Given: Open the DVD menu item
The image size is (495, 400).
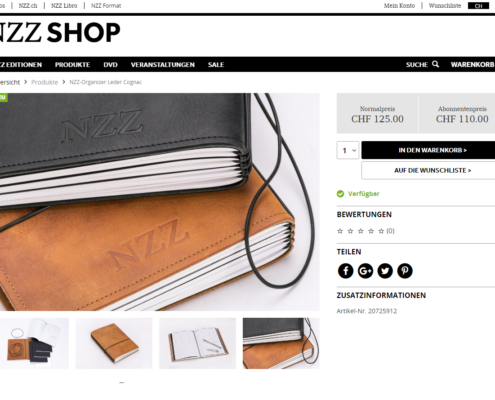Looking at the screenshot, I should [110, 65].
